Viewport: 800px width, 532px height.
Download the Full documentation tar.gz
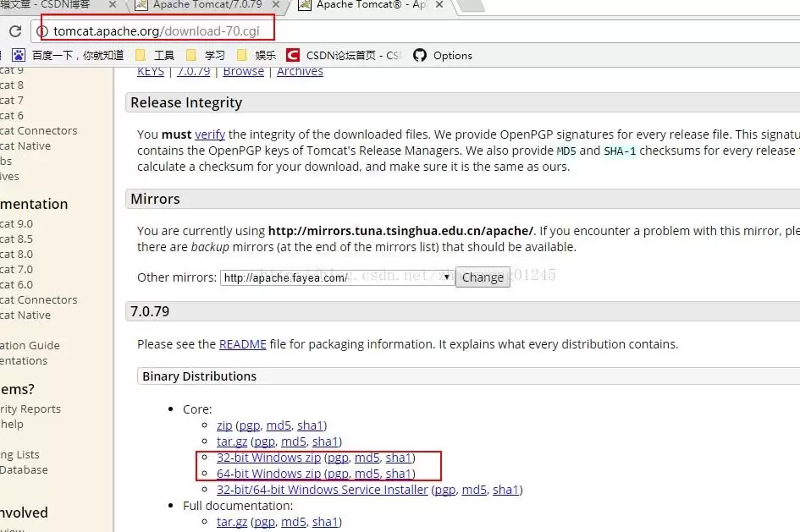(x=232, y=522)
